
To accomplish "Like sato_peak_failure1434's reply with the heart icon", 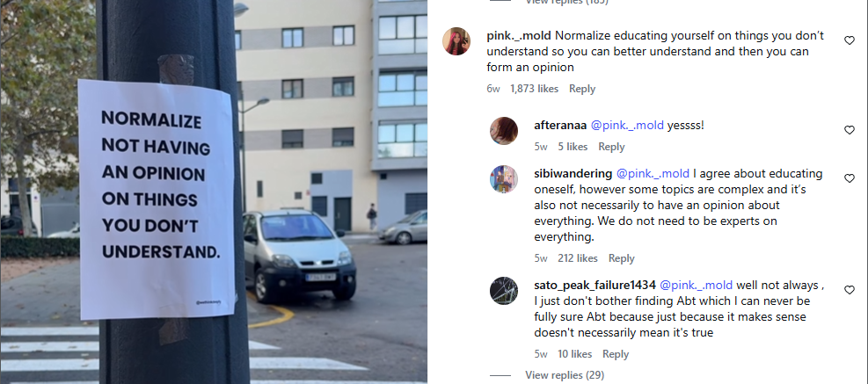I will coord(849,290).
